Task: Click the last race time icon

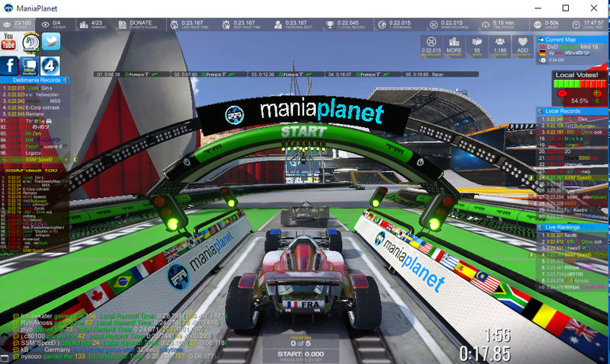Action: coord(175,24)
